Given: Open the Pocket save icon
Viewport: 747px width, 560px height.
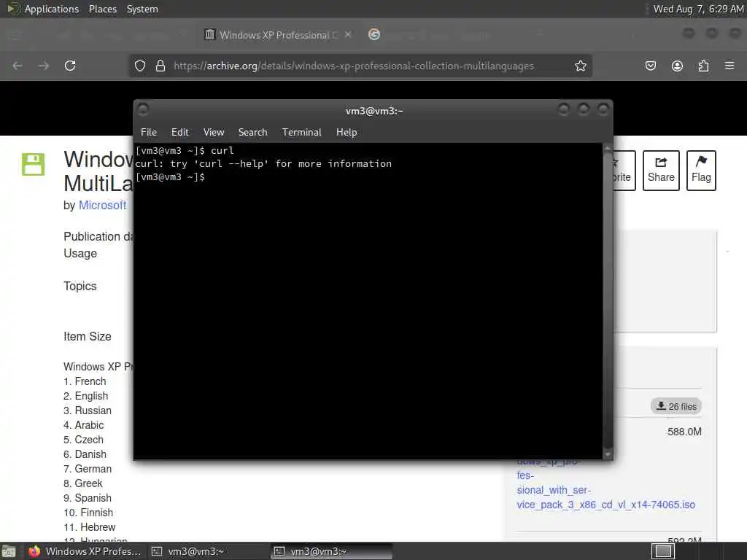Looking at the screenshot, I should pos(651,66).
